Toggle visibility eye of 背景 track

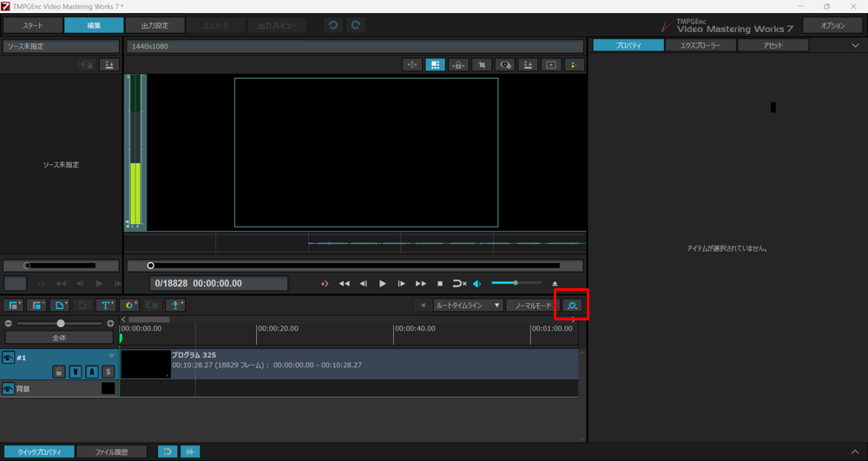(x=9, y=389)
